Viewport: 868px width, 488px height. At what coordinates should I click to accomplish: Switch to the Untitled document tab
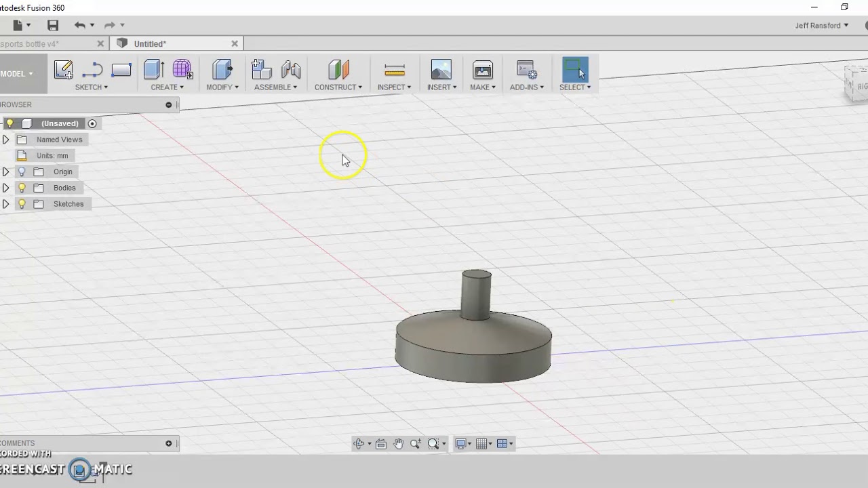pos(150,43)
